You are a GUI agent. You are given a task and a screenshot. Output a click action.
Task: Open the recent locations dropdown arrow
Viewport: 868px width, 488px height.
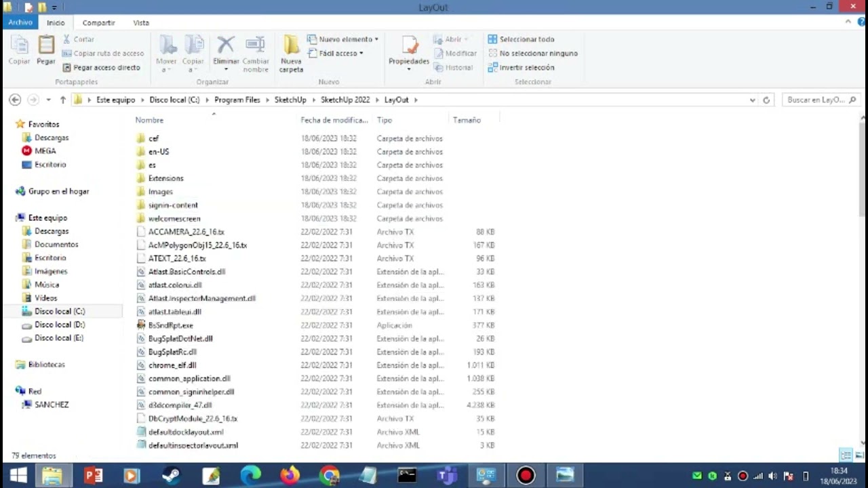[48, 100]
